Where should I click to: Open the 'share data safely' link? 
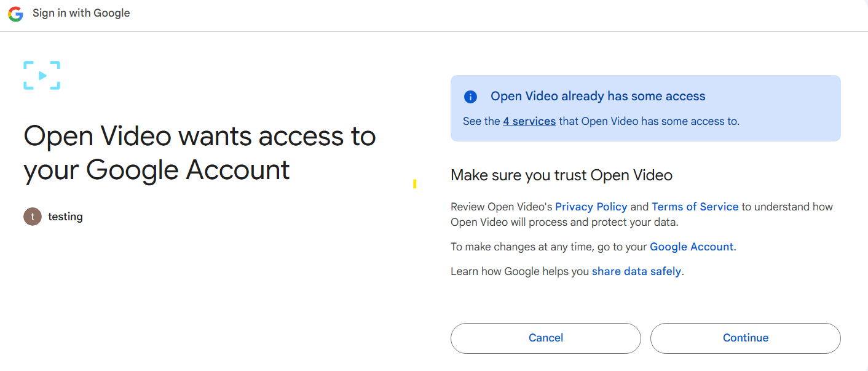636,271
